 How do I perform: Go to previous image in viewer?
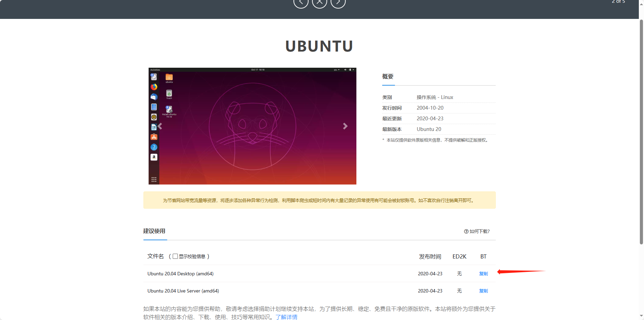pos(301,2)
